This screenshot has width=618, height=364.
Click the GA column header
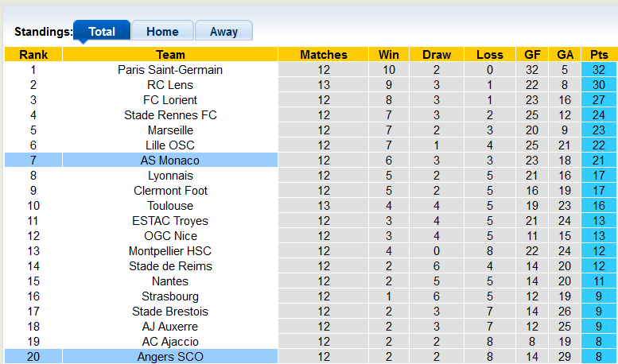tap(566, 55)
